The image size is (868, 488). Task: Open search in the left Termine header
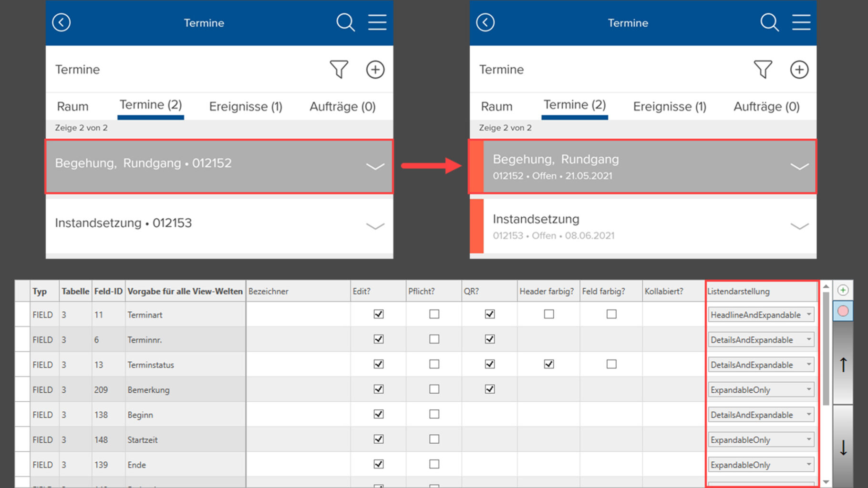click(x=345, y=22)
